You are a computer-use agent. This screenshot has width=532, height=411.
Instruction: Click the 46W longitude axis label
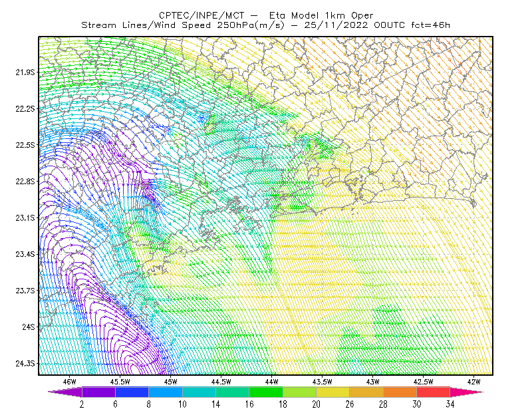pyautogui.click(x=70, y=382)
